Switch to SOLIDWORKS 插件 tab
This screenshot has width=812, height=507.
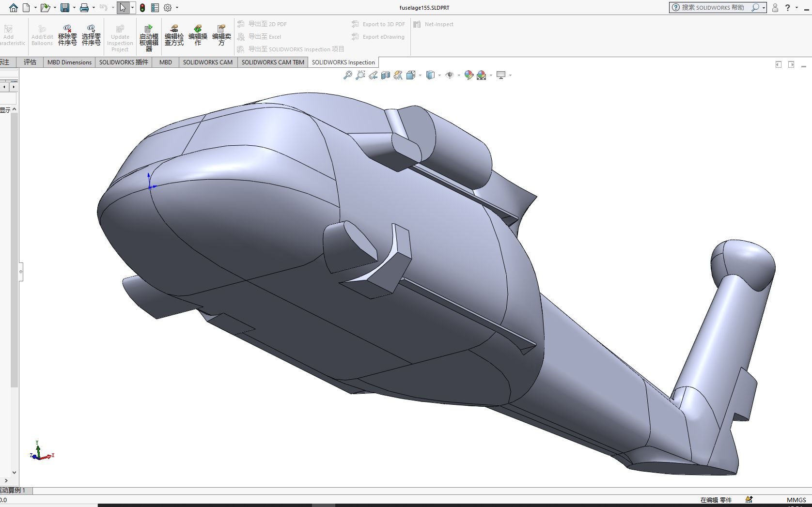124,62
